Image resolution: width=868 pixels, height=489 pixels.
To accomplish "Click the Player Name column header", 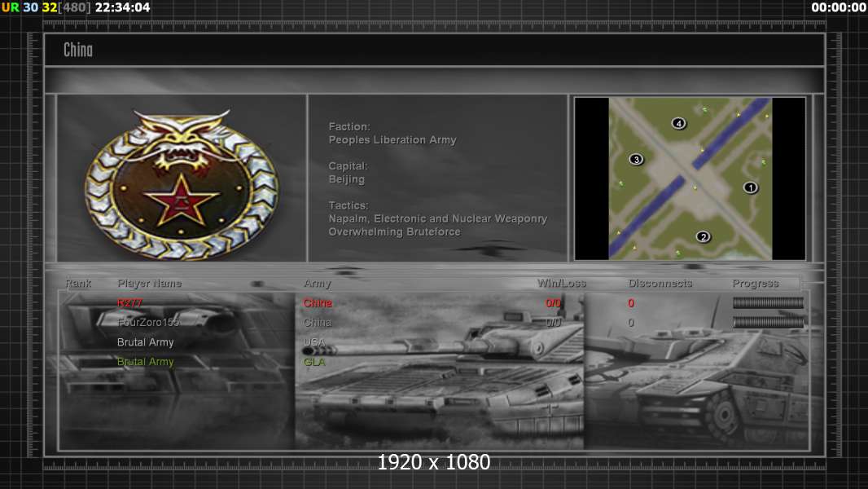I will (x=150, y=283).
